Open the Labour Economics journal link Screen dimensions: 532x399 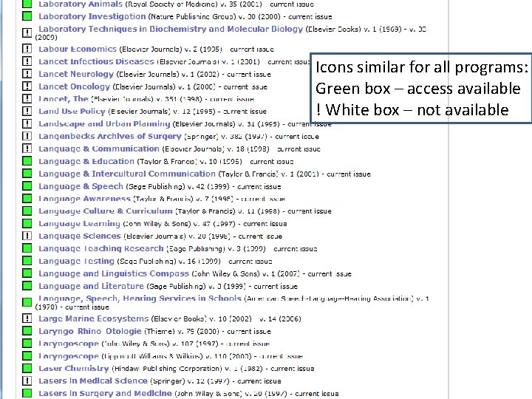(78, 49)
